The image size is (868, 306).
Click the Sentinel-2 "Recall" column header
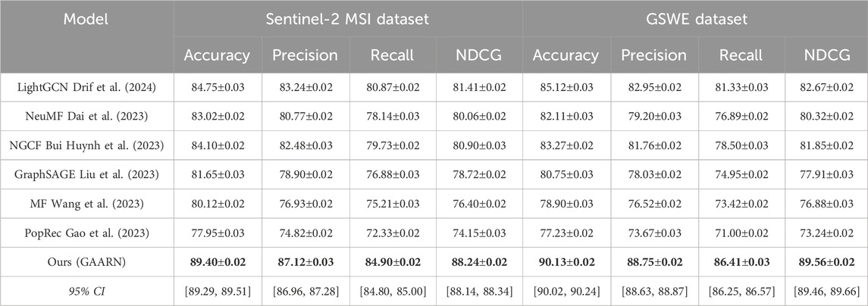click(x=391, y=55)
